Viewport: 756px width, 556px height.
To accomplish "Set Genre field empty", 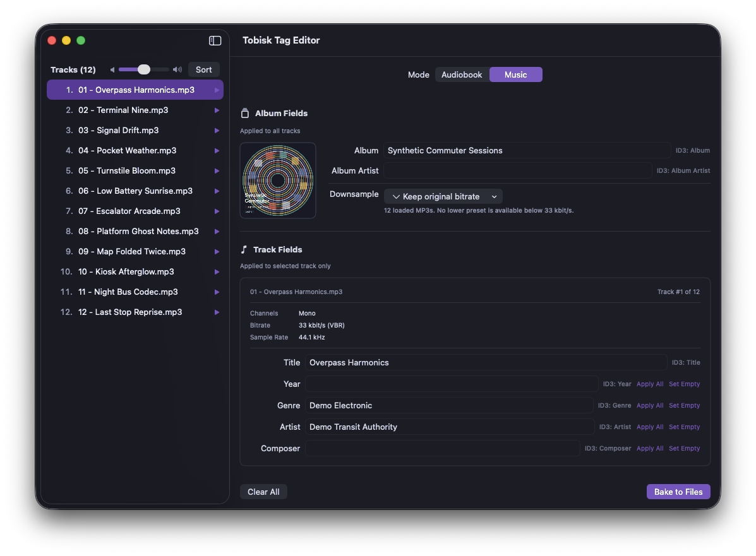I will tap(684, 406).
